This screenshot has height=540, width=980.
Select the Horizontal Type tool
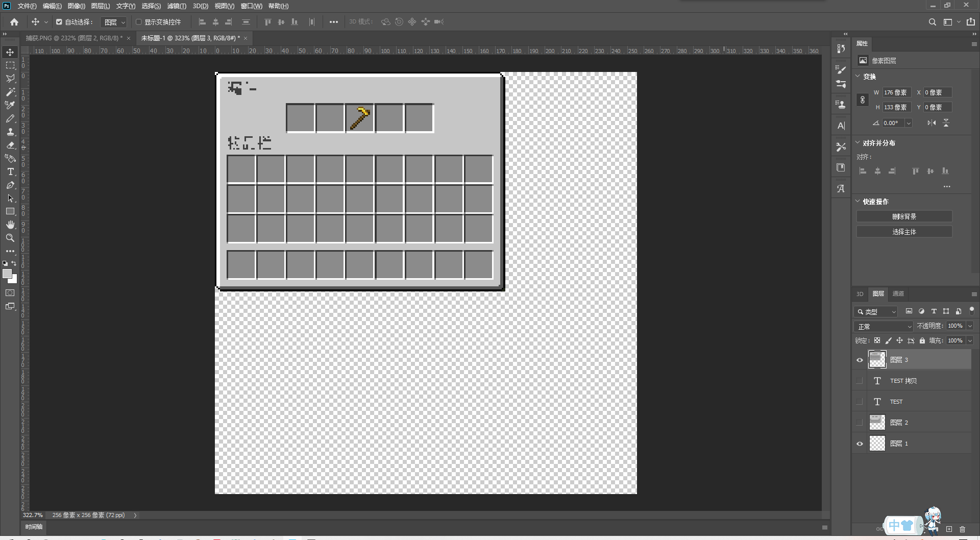tap(10, 171)
